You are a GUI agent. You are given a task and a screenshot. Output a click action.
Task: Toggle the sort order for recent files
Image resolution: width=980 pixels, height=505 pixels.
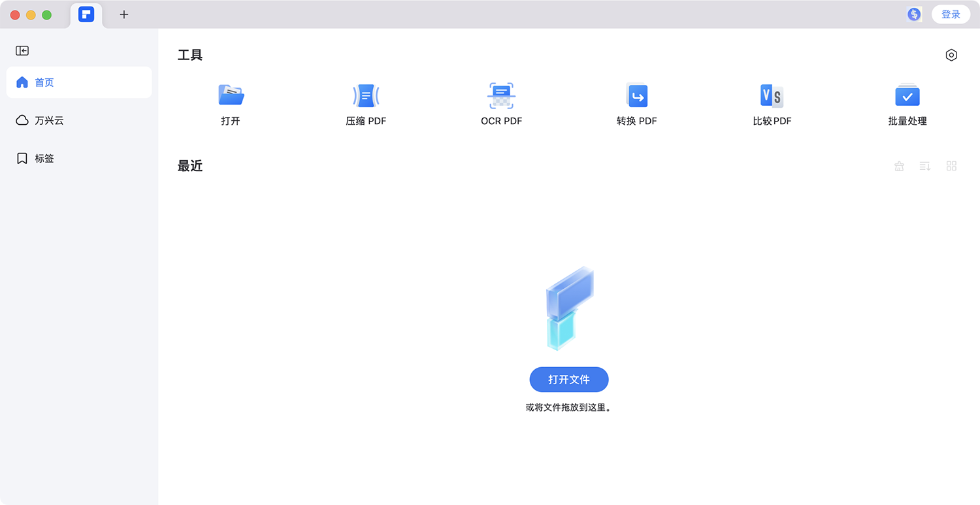924,166
